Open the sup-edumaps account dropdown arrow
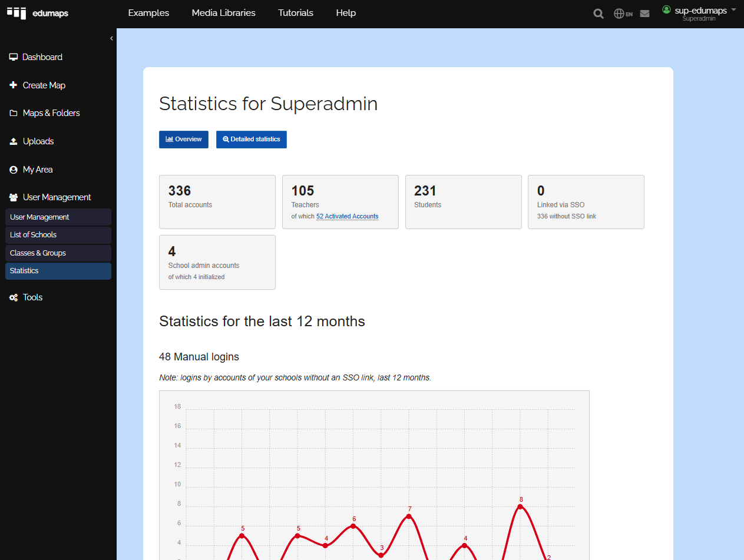The width and height of the screenshot is (744, 560). pyautogui.click(x=733, y=10)
